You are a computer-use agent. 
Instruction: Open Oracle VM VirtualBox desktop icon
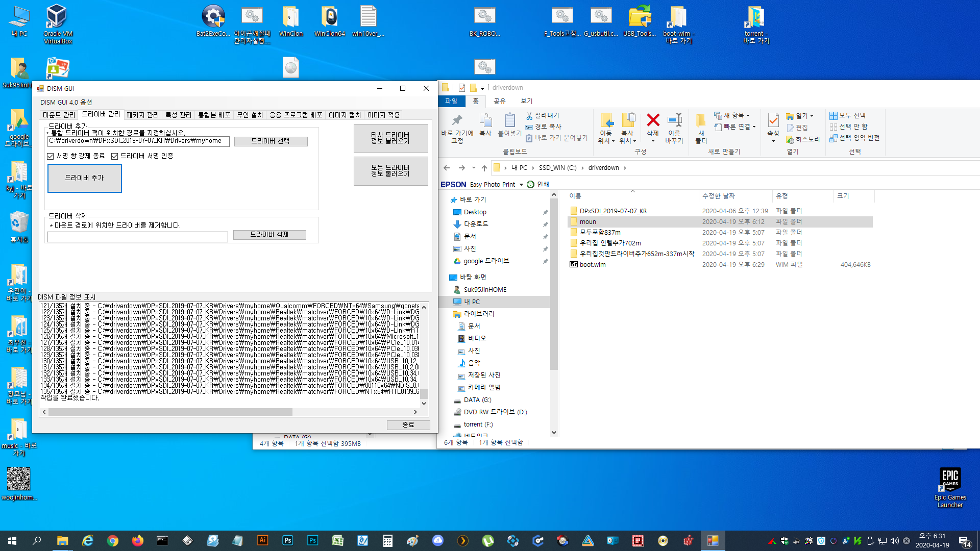[57, 23]
